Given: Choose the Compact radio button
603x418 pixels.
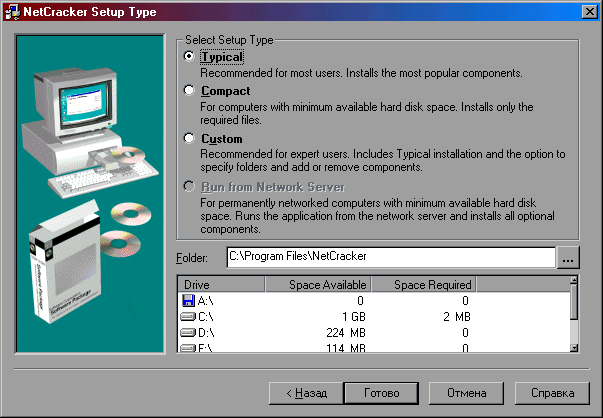Looking at the screenshot, I should [189, 90].
